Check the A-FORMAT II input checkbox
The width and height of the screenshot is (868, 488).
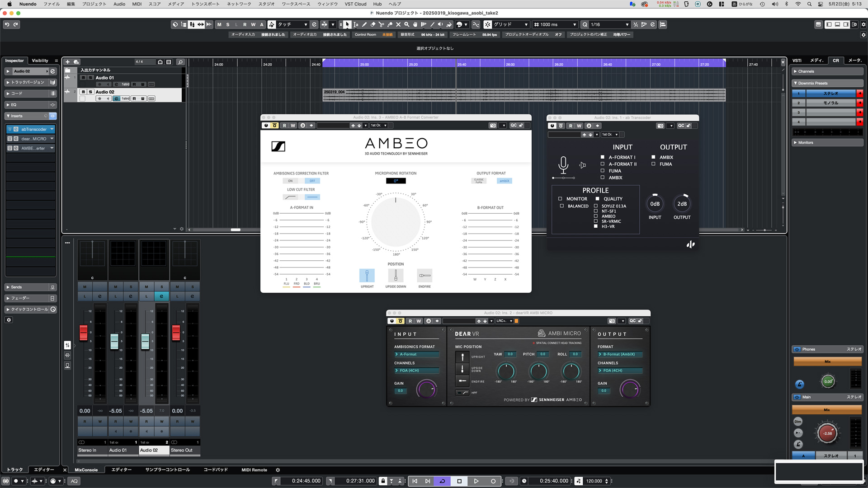tap(602, 164)
